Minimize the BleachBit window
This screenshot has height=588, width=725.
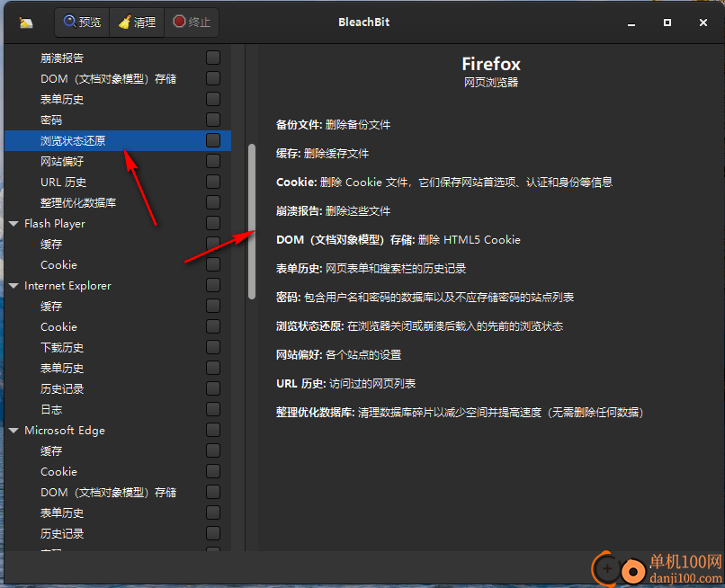coord(631,22)
